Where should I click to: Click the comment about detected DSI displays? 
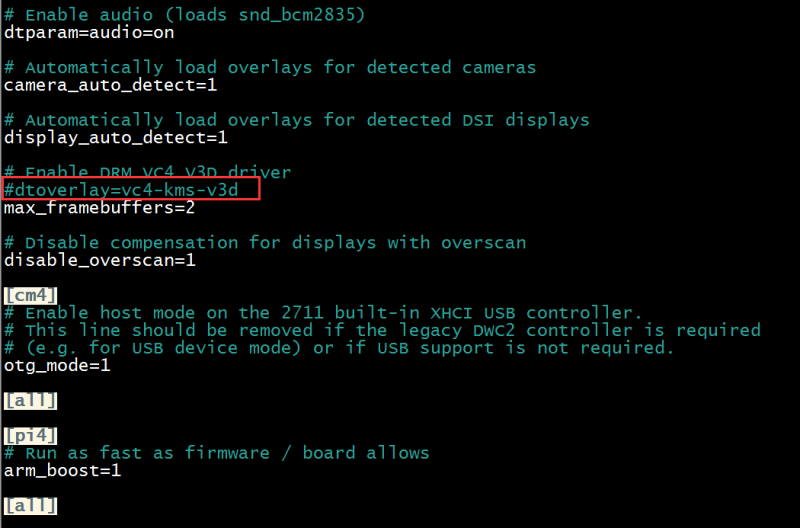coord(297,119)
